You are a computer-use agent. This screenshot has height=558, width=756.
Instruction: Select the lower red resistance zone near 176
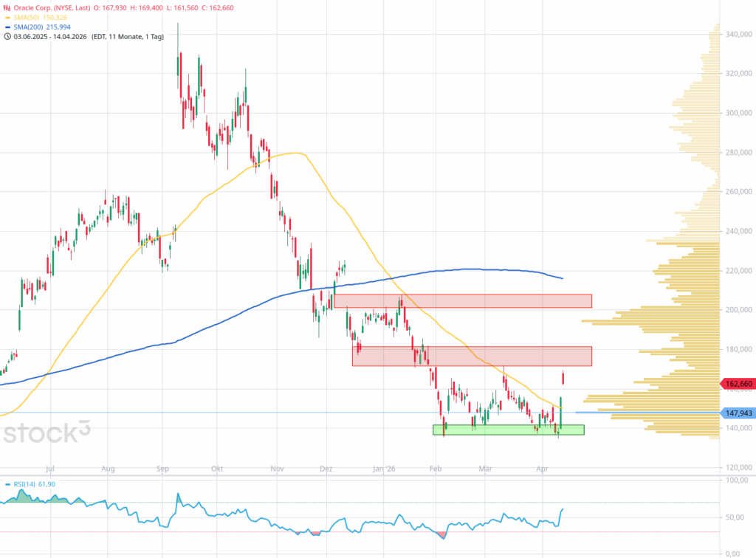click(x=472, y=356)
